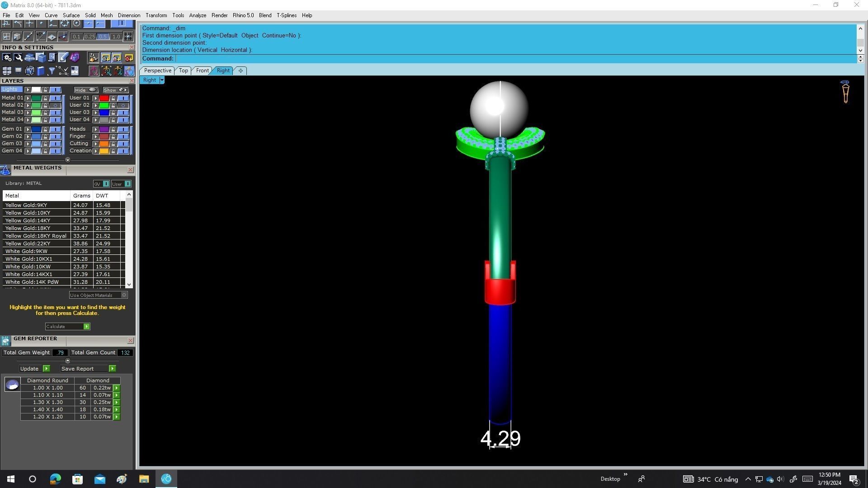868x488 pixels.
Task: Expand the Heads layer arrow
Action: point(95,129)
